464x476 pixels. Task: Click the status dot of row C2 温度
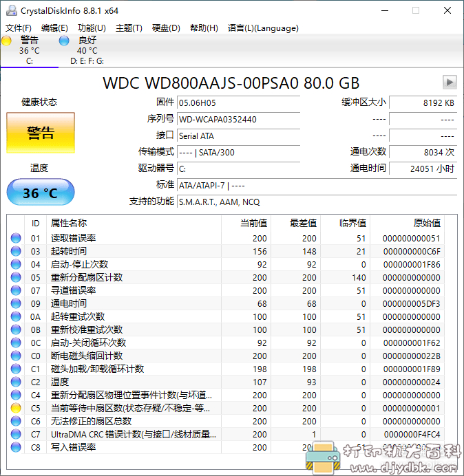click(x=16, y=382)
